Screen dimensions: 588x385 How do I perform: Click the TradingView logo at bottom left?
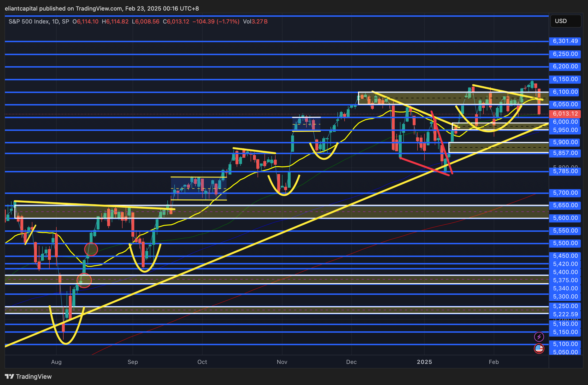(28, 376)
